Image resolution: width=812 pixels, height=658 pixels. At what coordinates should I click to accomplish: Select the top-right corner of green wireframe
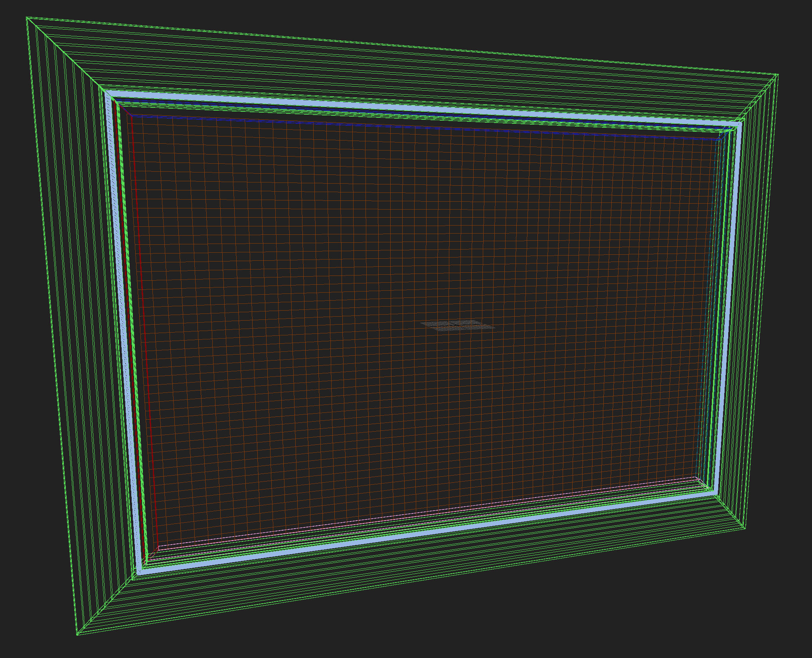pyautogui.click(x=778, y=75)
